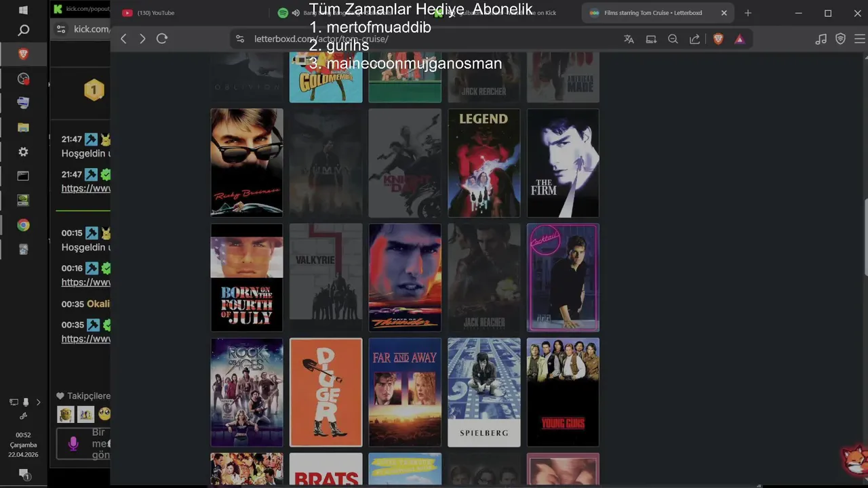Image resolution: width=868 pixels, height=488 pixels.
Task: Click the Letterboxd address bar URL
Action: 321,39
